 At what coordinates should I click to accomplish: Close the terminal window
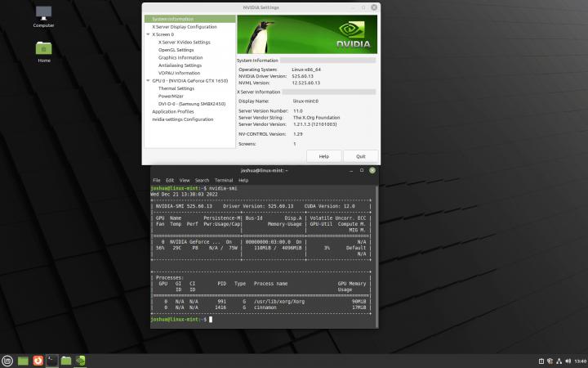point(372,170)
